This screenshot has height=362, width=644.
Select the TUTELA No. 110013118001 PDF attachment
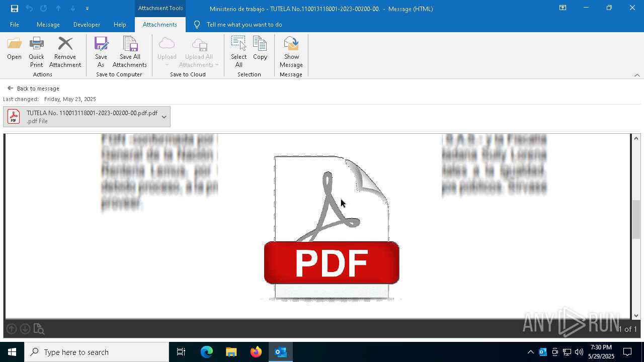point(87,117)
